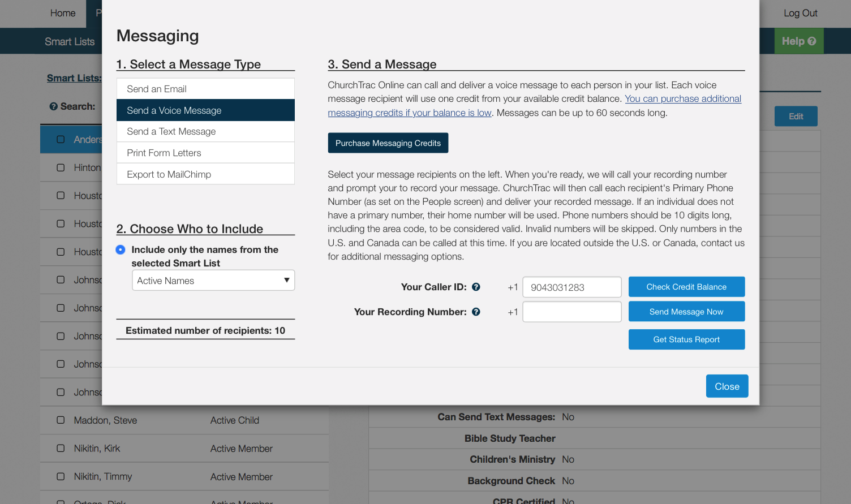The image size is (851, 504).
Task: Check the Nikitin, Kirk row checkbox
Action: (x=61, y=449)
